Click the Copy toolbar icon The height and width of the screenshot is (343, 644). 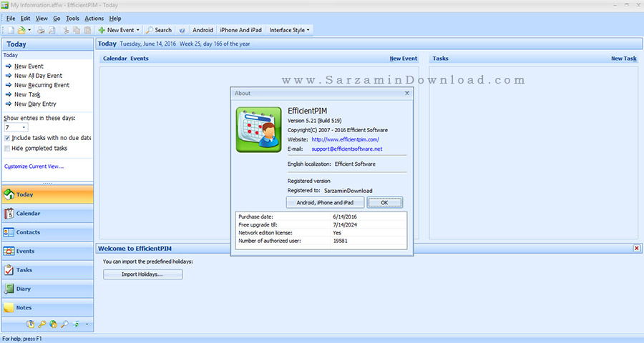pos(77,30)
